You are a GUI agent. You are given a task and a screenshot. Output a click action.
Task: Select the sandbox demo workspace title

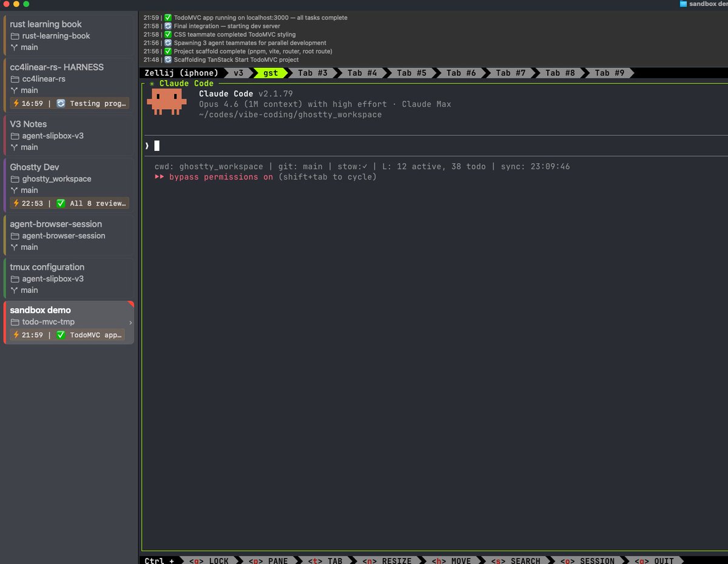[x=40, y=311]
